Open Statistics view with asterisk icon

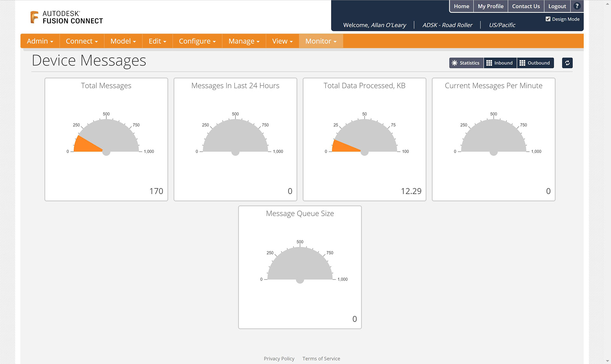click(466, 63)
